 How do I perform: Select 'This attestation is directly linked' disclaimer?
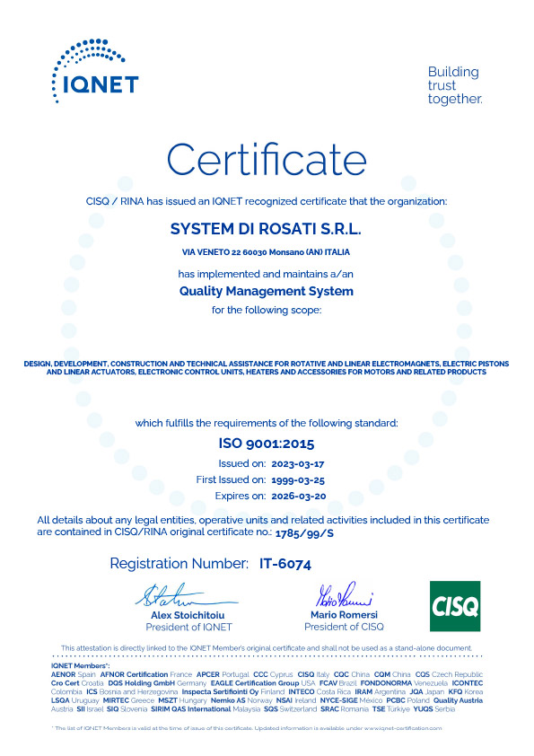point(267,648)
